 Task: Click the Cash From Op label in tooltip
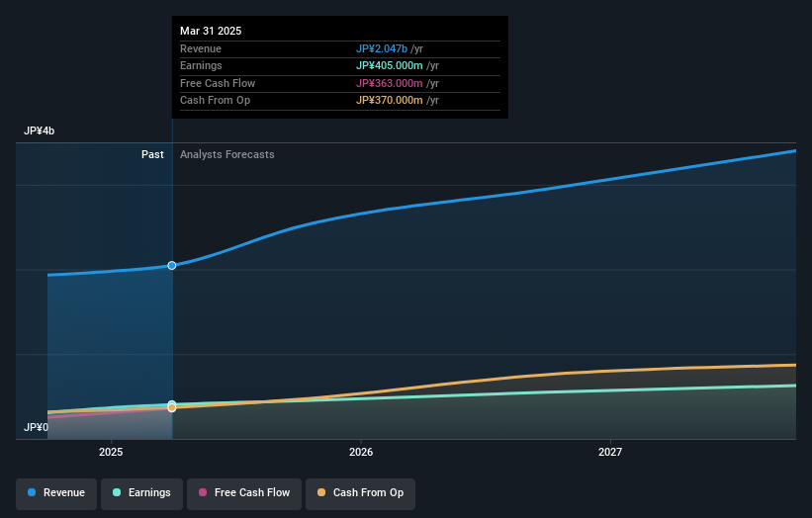pos(215,101)
